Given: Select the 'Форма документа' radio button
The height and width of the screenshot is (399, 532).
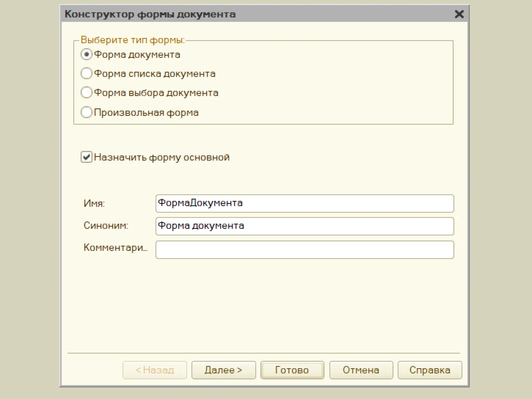Looking at the screenshot, I should click(86, 55).
